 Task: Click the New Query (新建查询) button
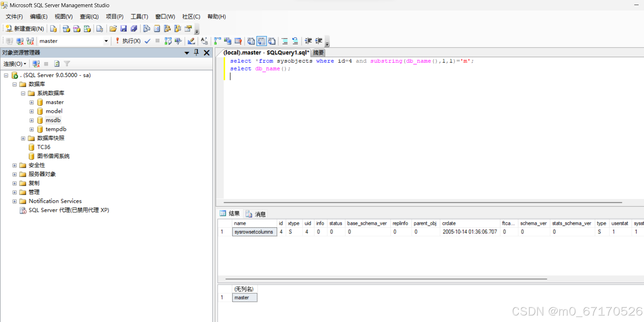click(x=25, y=29)
